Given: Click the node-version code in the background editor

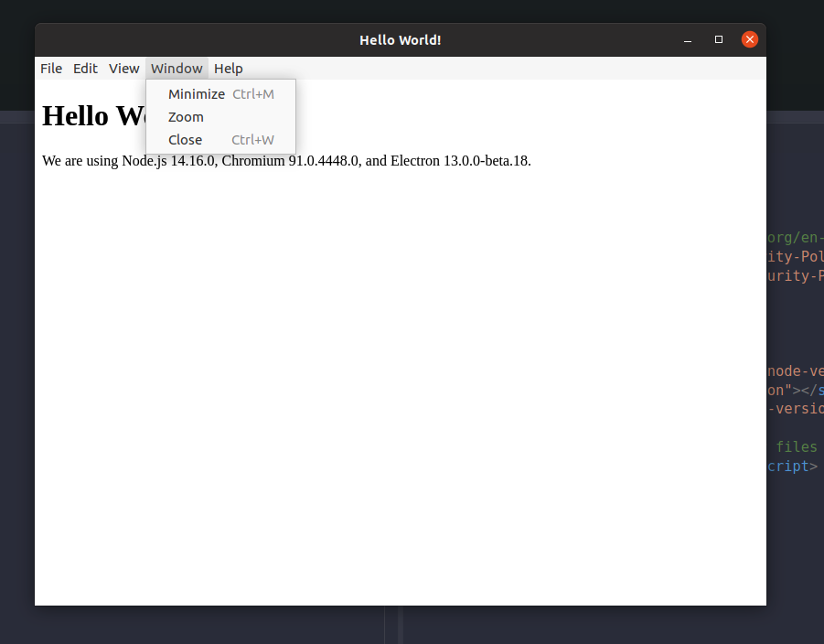Looking at the screenshot, I should click(x=792, y=370).
